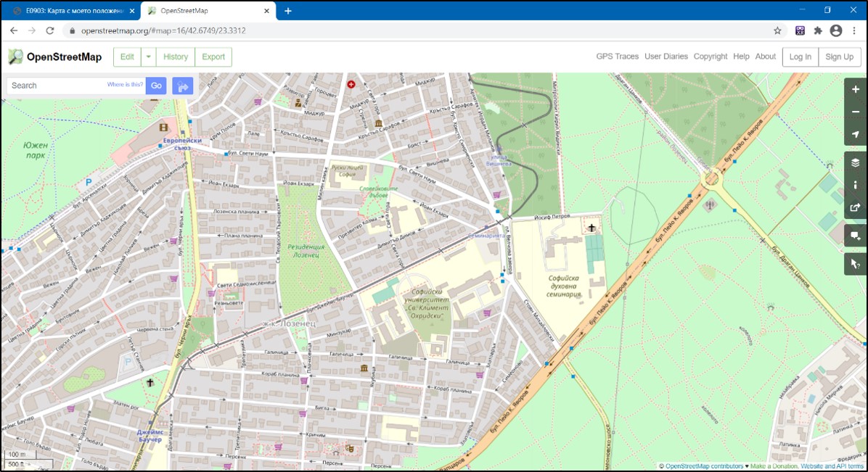This screenshot has height=472, width=868.
Task: Reload the page with the refresh button
Action: [x=50, y=30]
